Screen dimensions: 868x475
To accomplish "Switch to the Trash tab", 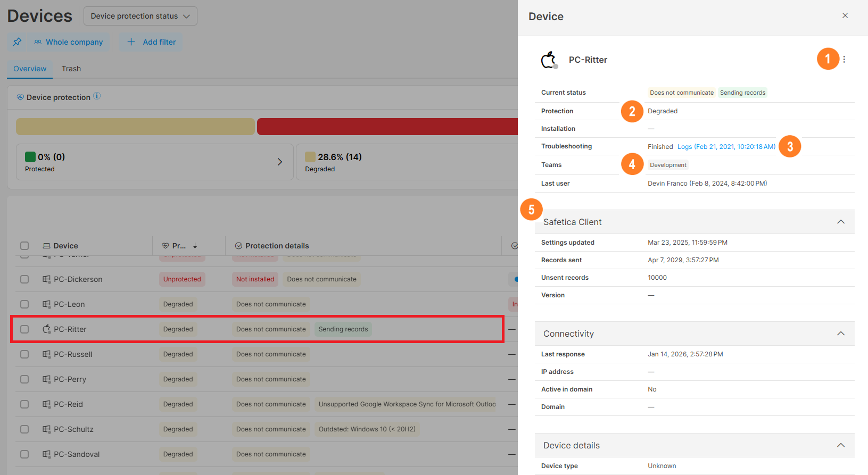I will 71,69.
